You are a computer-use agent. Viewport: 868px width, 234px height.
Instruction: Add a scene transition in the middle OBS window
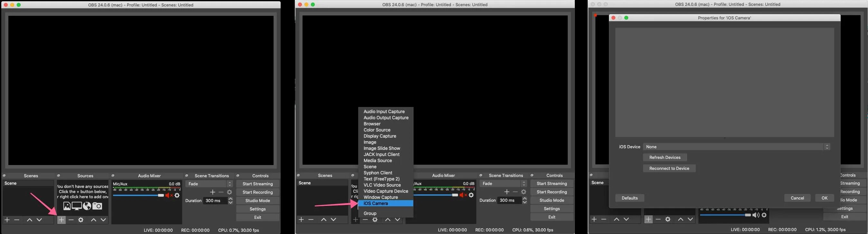507,192
